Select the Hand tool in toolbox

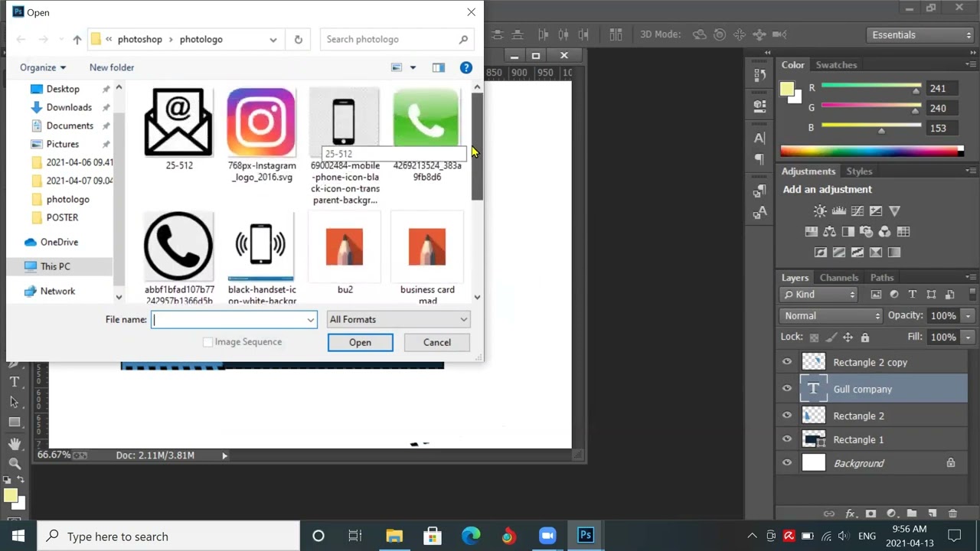point(15,443)
